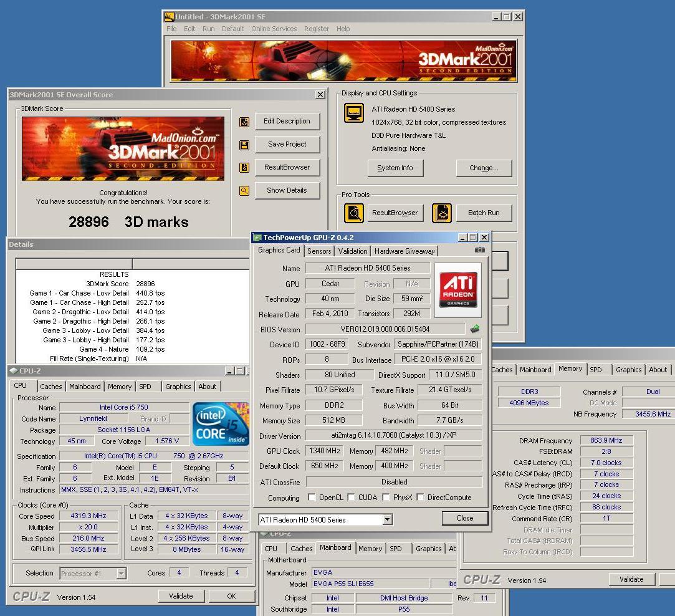Click the ResultBrowser button in Pro Tools

point(395,213)
